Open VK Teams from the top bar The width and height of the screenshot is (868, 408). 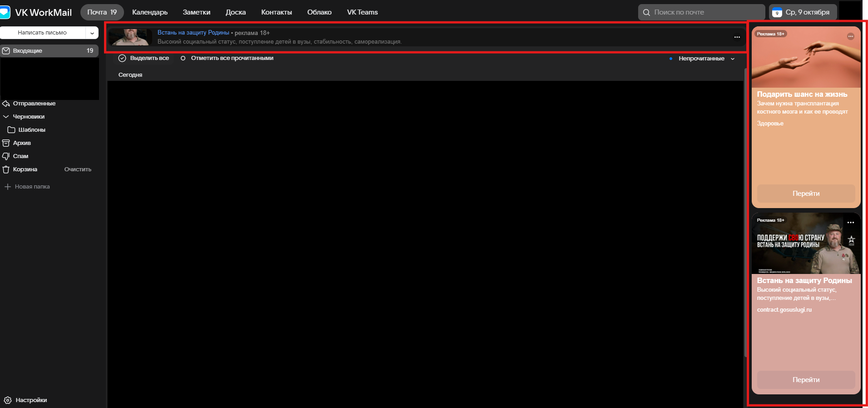click(x=362, y=12)
